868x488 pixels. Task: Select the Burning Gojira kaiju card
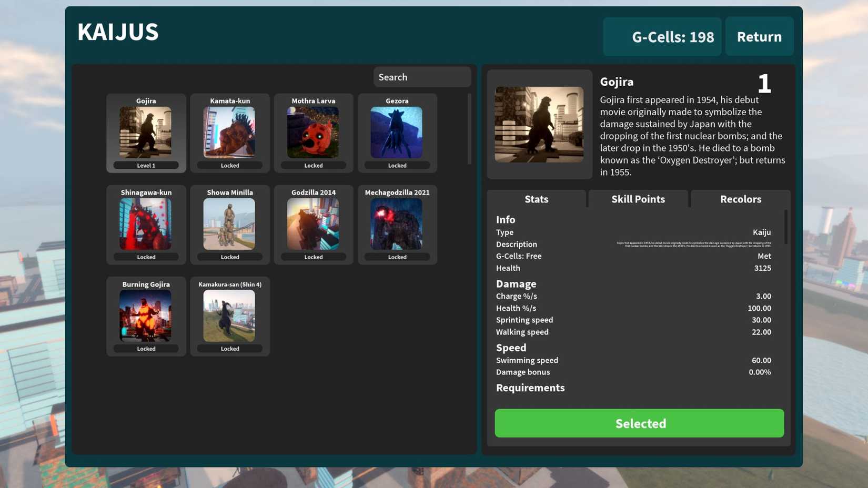[146, 316]
